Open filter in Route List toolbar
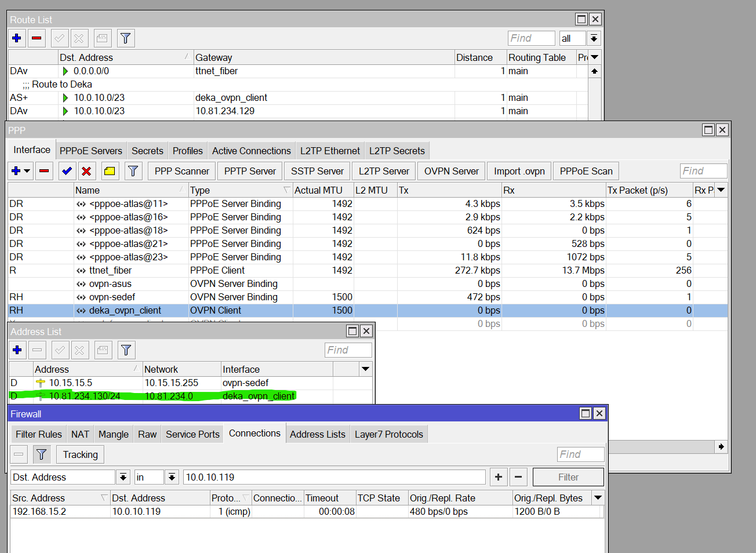Viewport: 756px width, 553px height. click(x=126, y=38)
